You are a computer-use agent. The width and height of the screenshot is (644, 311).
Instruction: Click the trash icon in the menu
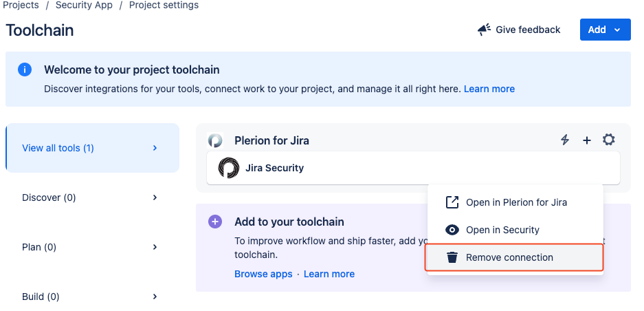click(x=452, y=257)
